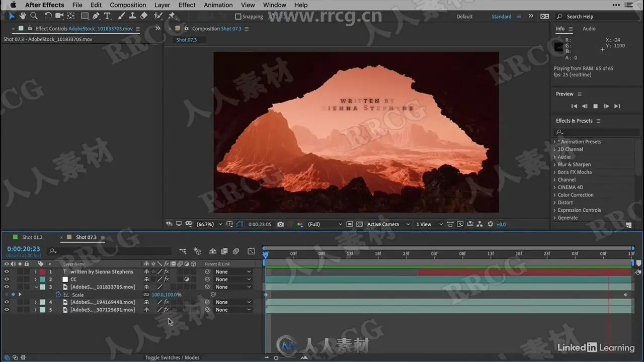The image size is (644, 362).
Task: Switch to the Shot 01.2 timeline tab
Action: click(x=32, y=237)
